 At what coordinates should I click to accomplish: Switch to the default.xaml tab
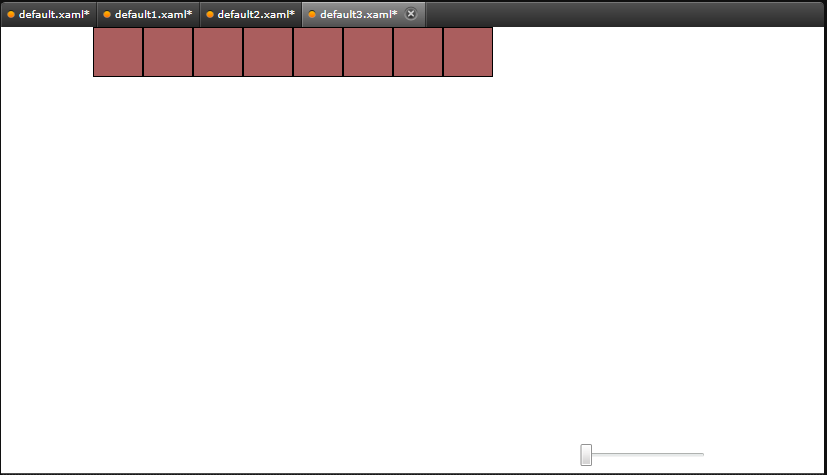coord(49,14)
